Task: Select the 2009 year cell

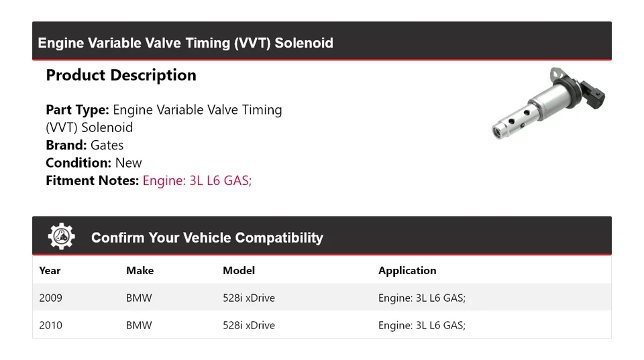Action: pyautogui.click(x=50, y=298)
